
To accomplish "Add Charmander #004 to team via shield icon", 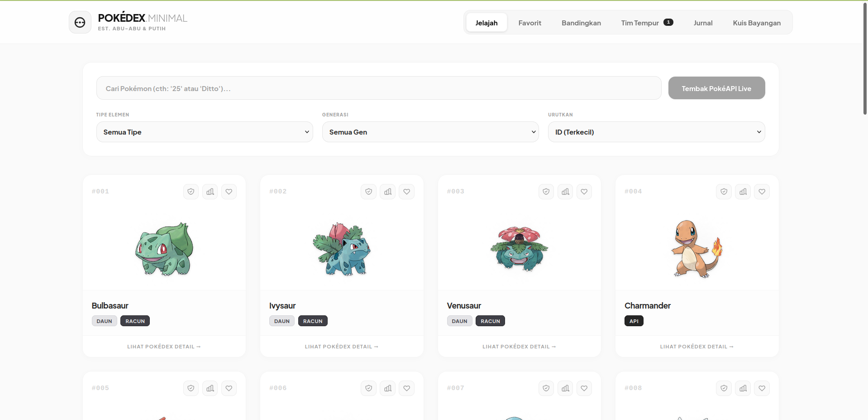I will coord(724,192).
